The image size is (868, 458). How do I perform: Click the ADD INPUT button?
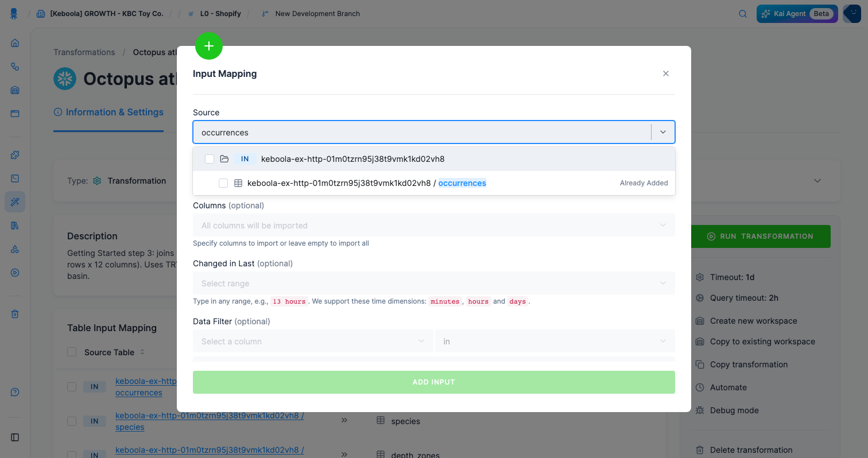434,382
